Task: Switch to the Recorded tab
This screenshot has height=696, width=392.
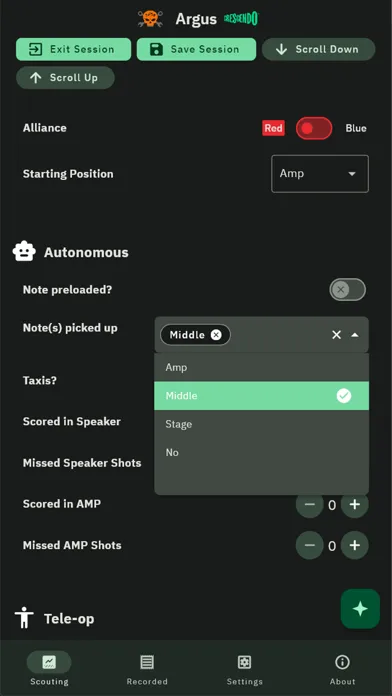Action: pos(147,669)
